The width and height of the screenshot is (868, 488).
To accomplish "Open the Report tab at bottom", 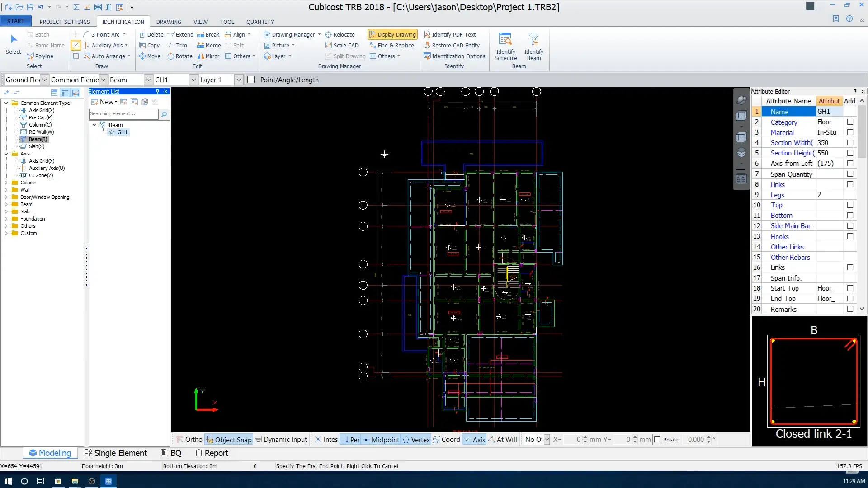I will (x=212, y=453).
